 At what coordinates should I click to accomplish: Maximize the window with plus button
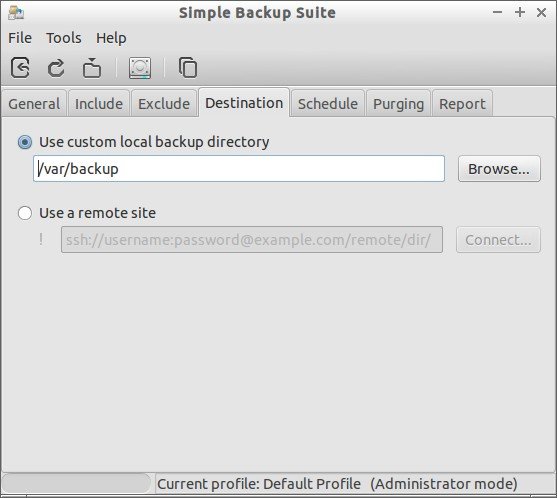(520, 12)
